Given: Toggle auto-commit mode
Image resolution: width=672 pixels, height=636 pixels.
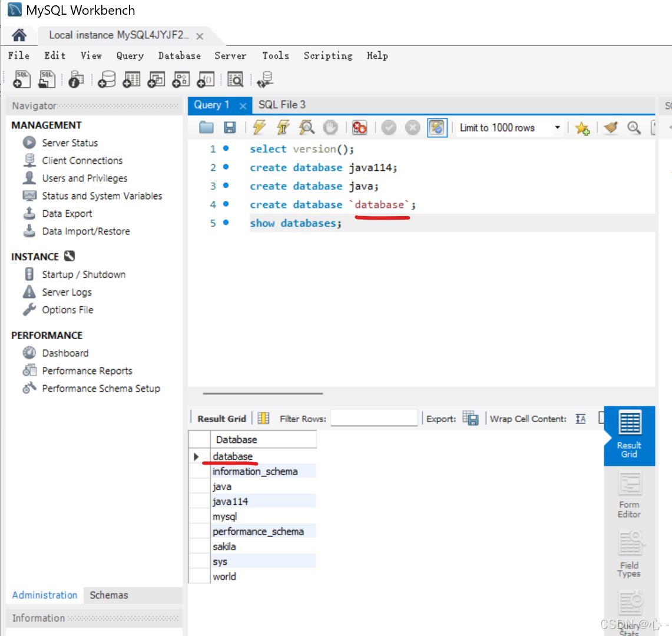Looking at the screenshot, I should [x=437, y=128].
